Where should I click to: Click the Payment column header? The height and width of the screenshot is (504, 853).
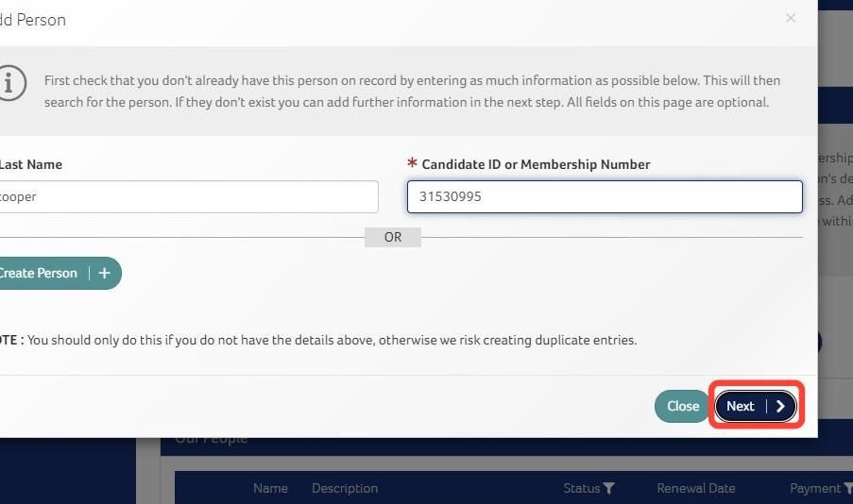[815, 488]
